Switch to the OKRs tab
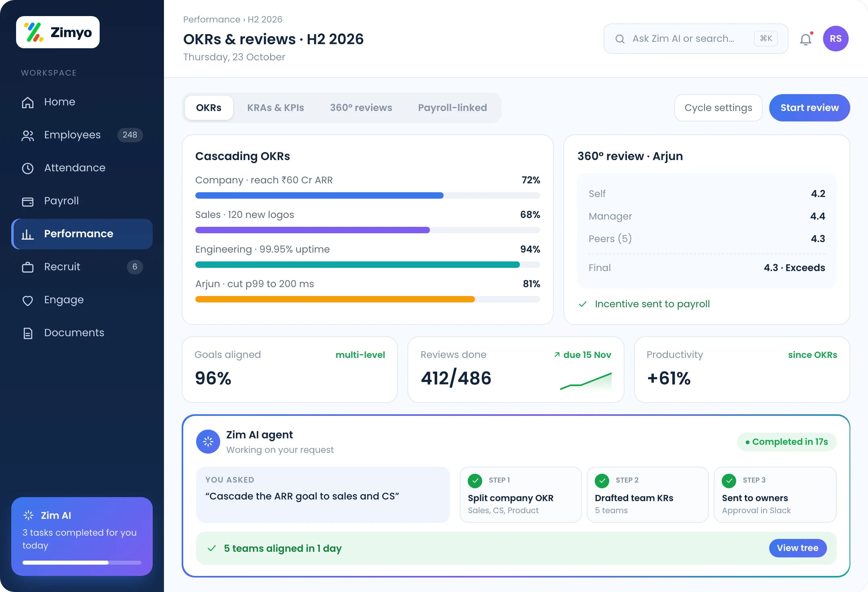Viewport: 868px width, 592px height. [209, 108]
